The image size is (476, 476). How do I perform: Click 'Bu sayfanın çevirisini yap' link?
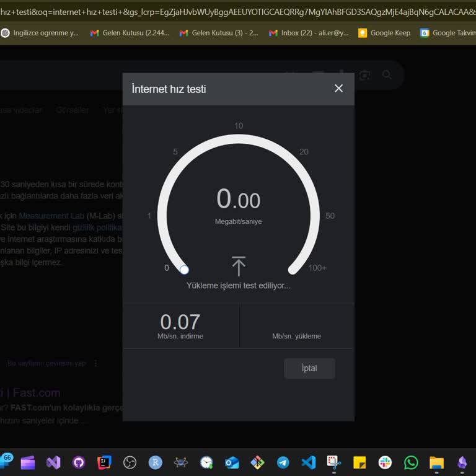click(46, 363)
